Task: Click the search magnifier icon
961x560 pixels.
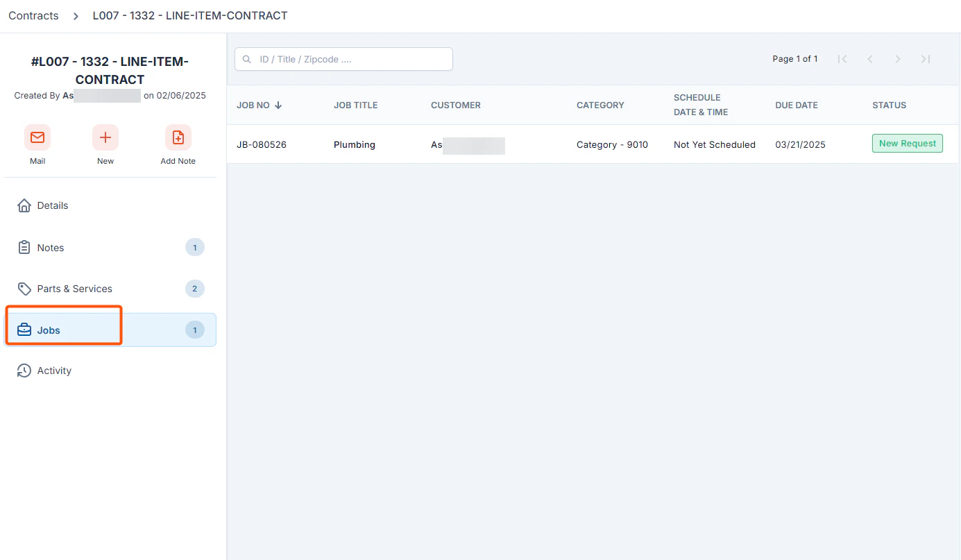Action: tap(247, 59)
